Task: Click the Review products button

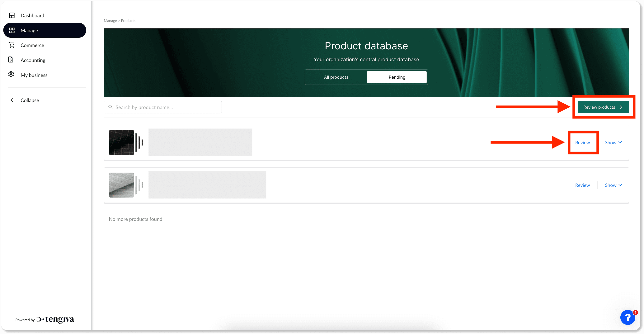Action: pos(603,107)
